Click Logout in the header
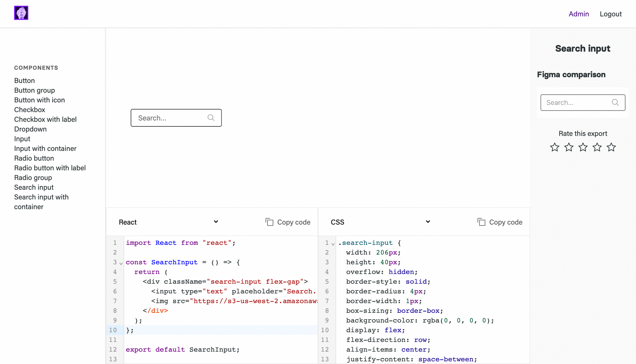636x364 pixels. click(x=611, y=14)
